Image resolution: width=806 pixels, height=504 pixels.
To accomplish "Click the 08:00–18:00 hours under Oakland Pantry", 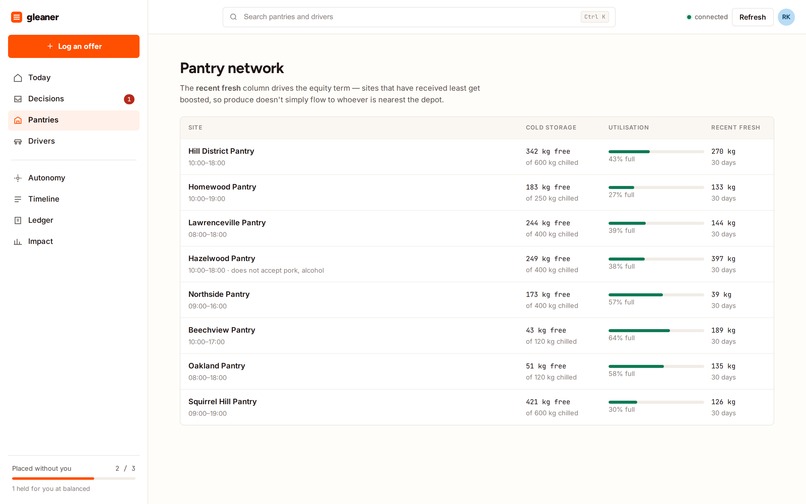I will click(x=207, y=377).
